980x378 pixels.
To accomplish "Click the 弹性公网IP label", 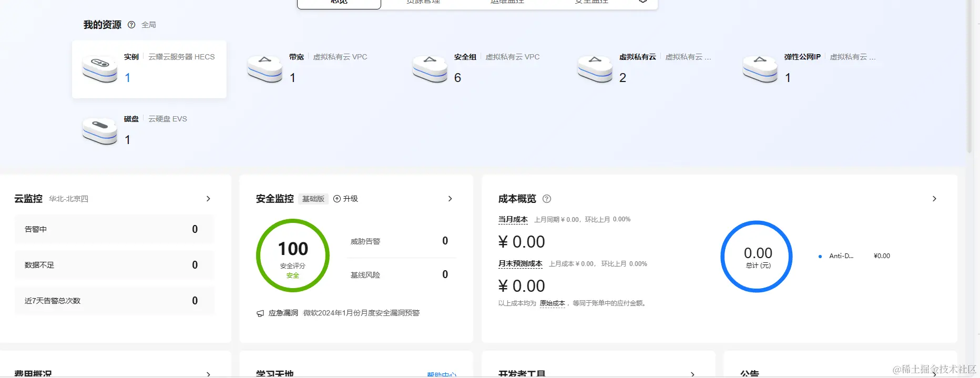I will [802, 57].
